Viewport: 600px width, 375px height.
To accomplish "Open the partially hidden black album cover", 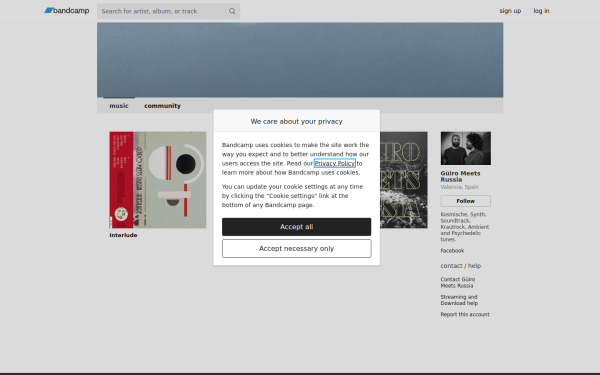I will (404, 180).
